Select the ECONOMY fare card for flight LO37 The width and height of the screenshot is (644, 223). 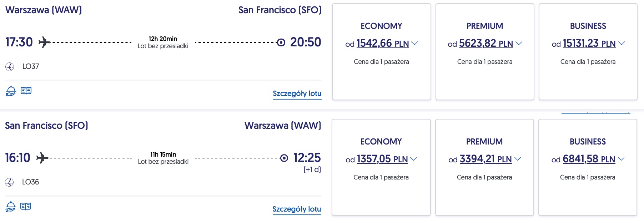click(x=382, y=52)
